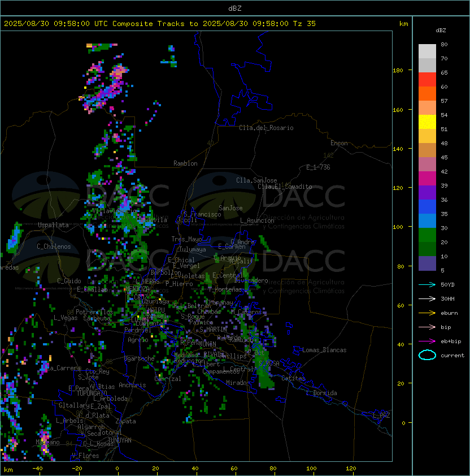Click the 'Clla.SanJose' place label

point(256,180)
